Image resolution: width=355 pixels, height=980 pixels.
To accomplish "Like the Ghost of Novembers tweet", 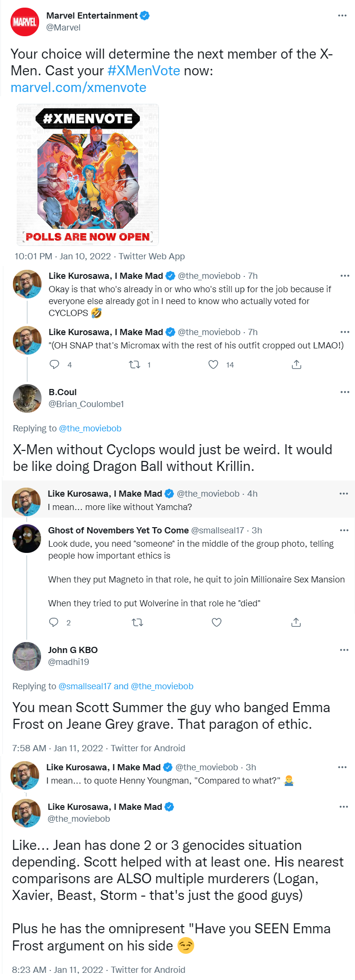I will [217, 622].
